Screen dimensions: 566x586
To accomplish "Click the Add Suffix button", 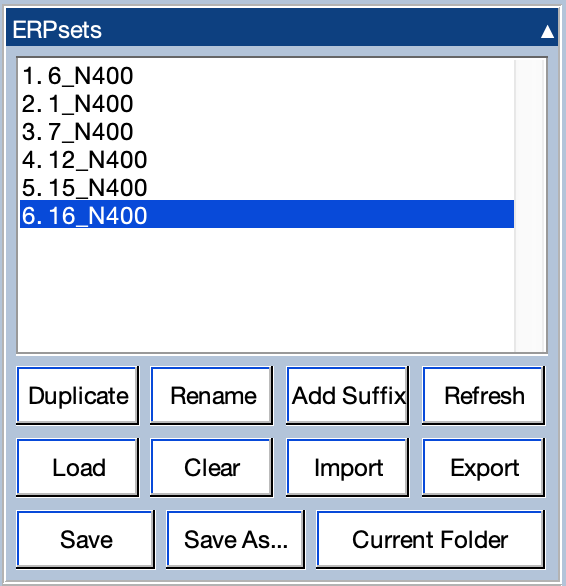I will pyautogui.click(x=348, y=396).
